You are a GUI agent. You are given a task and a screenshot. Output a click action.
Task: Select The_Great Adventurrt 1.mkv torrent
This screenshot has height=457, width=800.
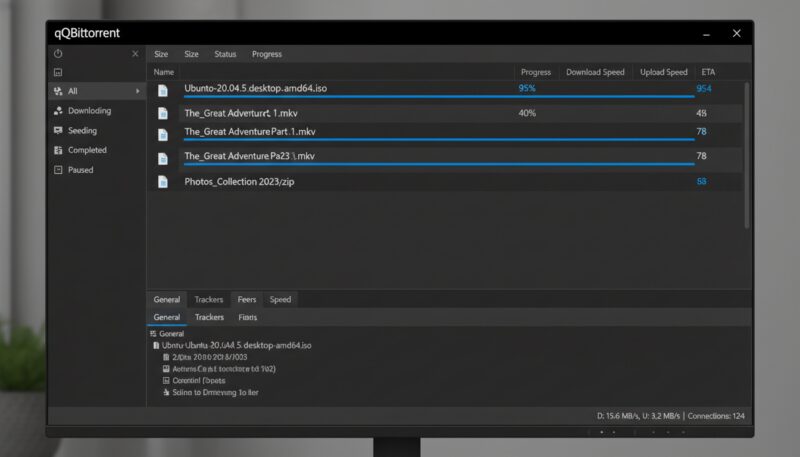click(x=241, y=113)
